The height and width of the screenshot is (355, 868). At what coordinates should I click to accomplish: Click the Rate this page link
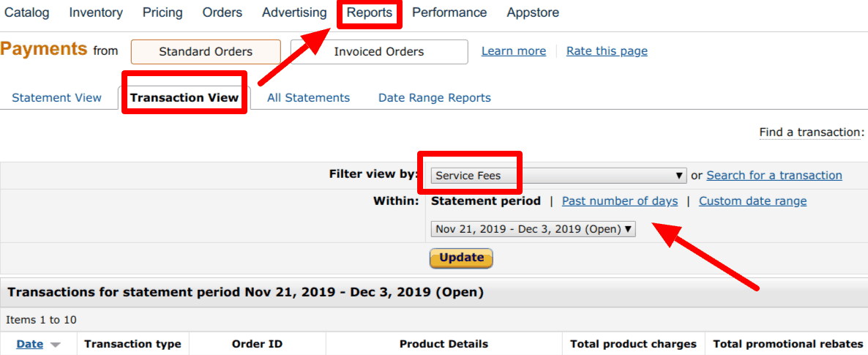click(607, 51)
